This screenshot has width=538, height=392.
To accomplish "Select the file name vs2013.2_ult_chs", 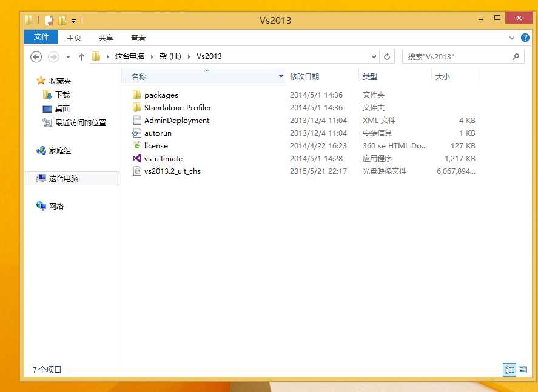I will [x=173, y=171].
